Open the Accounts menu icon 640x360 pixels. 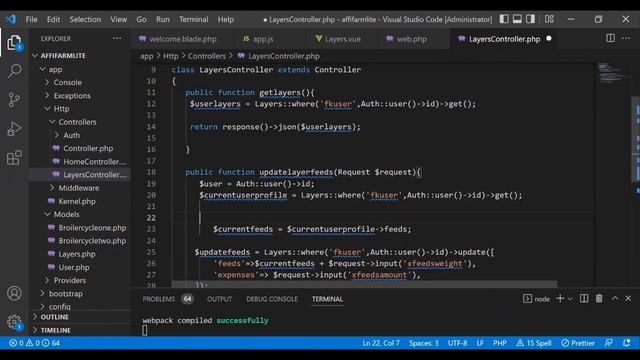[x=14, y=293]
